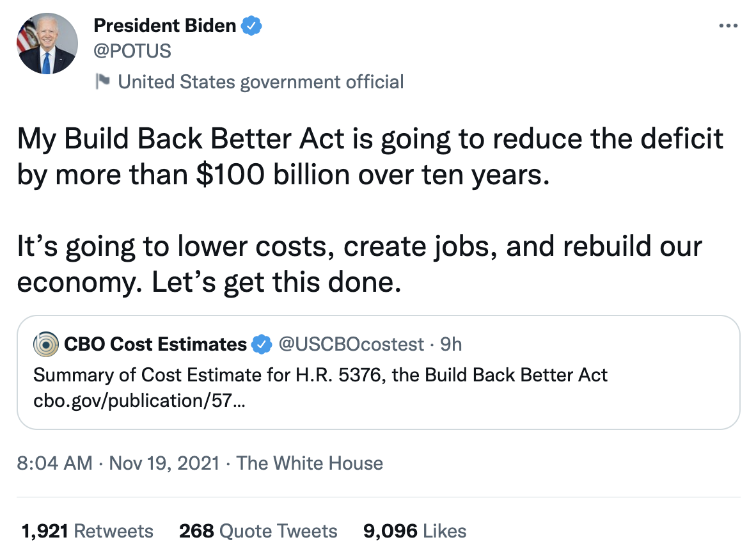Screen dimensions: 756x558
Task: Open the cbo.gov/publication link
Action: point(138,401)
